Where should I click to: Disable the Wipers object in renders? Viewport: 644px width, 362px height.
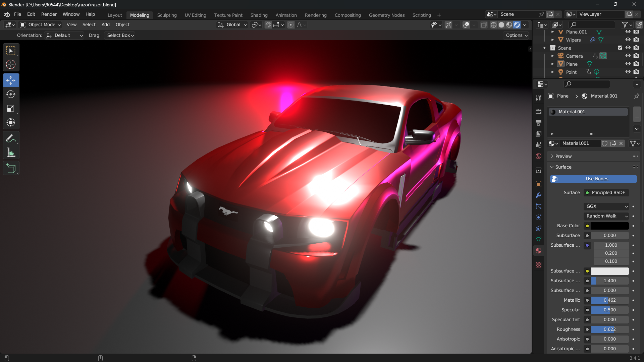636,40
